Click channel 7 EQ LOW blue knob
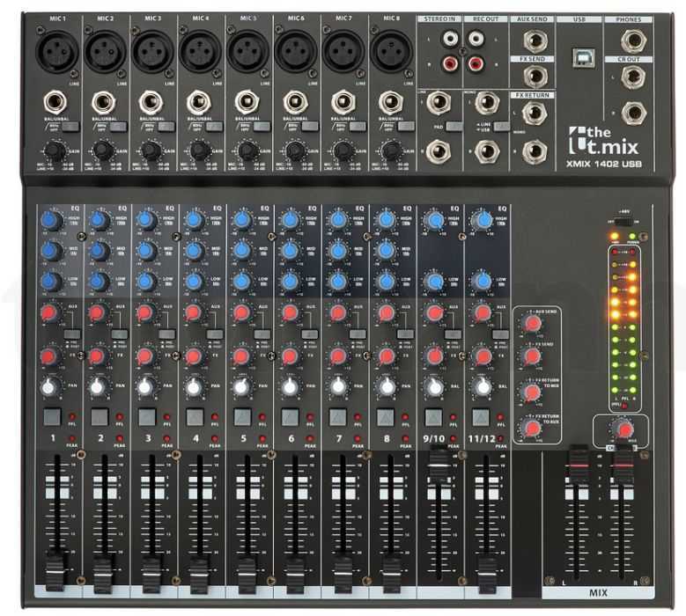Screen dimensions: 686x616 (x=338, y=281)
